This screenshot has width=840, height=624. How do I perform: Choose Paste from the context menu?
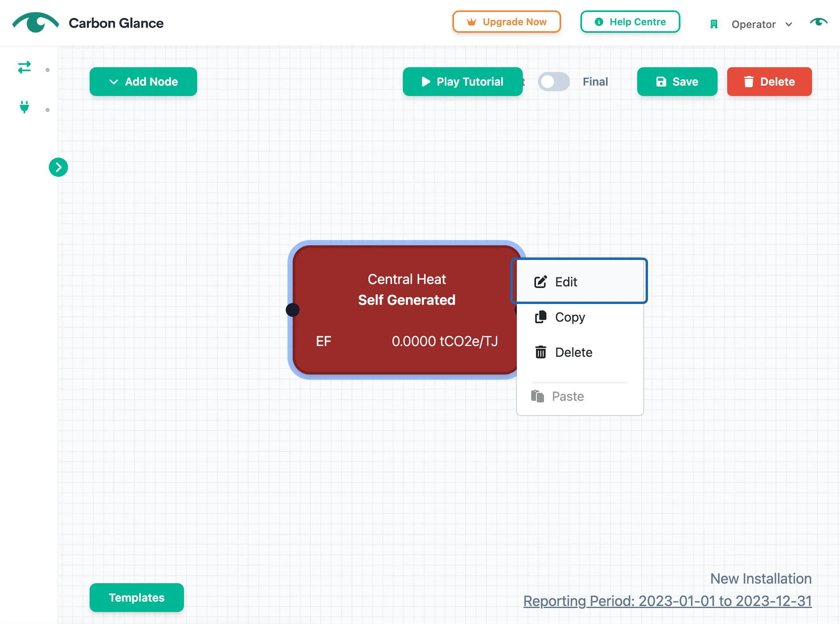point(580,396)
